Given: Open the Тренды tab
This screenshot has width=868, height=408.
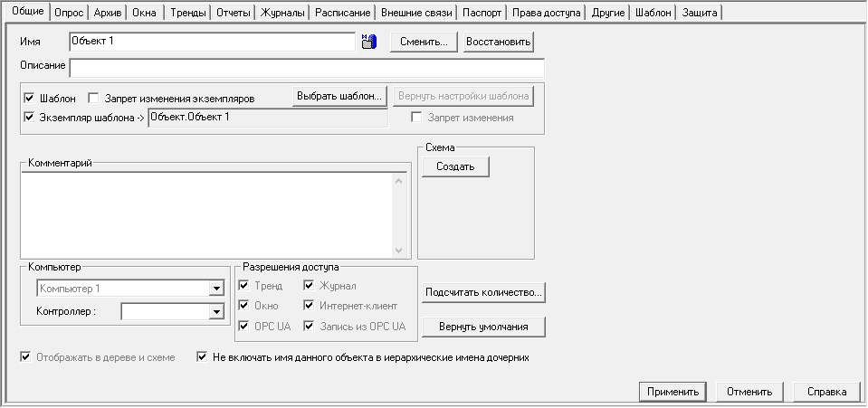Looking at the screenshot, I should pos(188,12).
